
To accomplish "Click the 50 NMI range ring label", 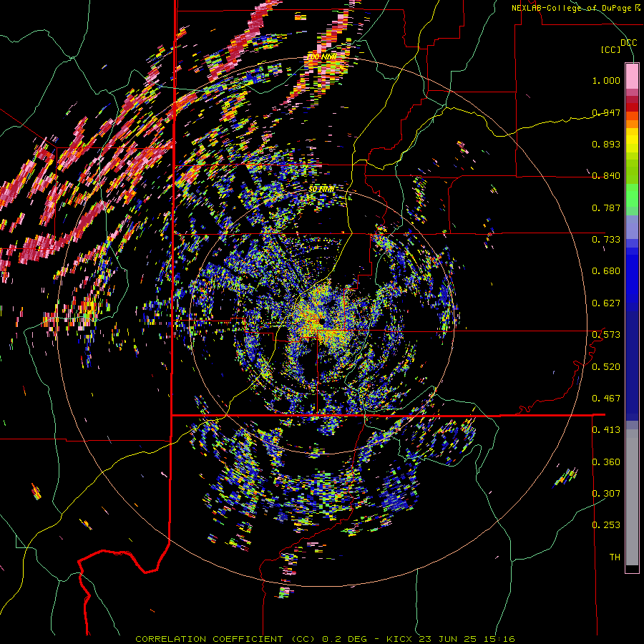I will (x=321, y=189).
